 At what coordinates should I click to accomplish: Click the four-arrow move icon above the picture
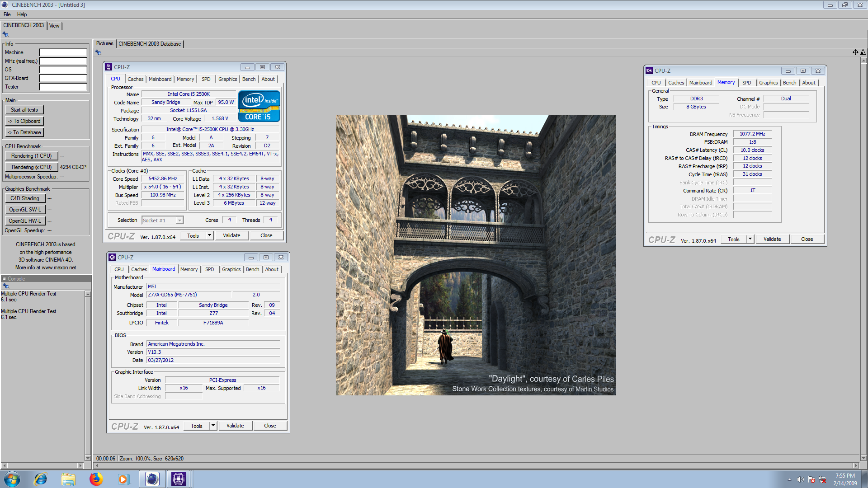coord(855,52)
